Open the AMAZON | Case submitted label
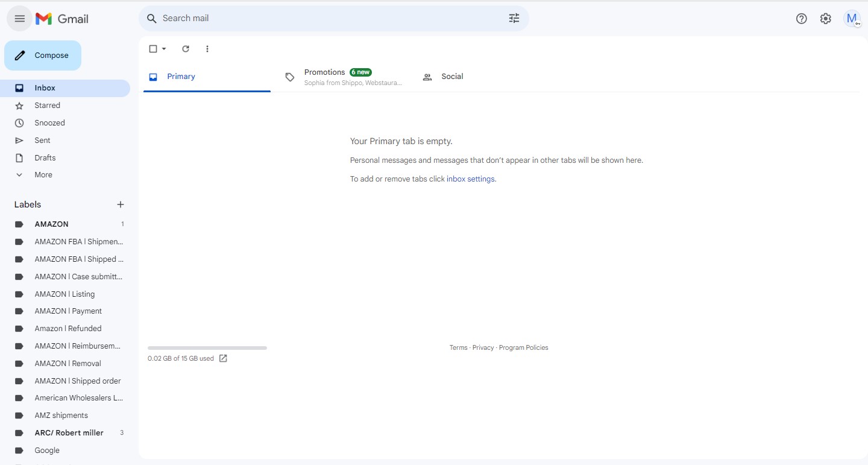 point(65,277)
